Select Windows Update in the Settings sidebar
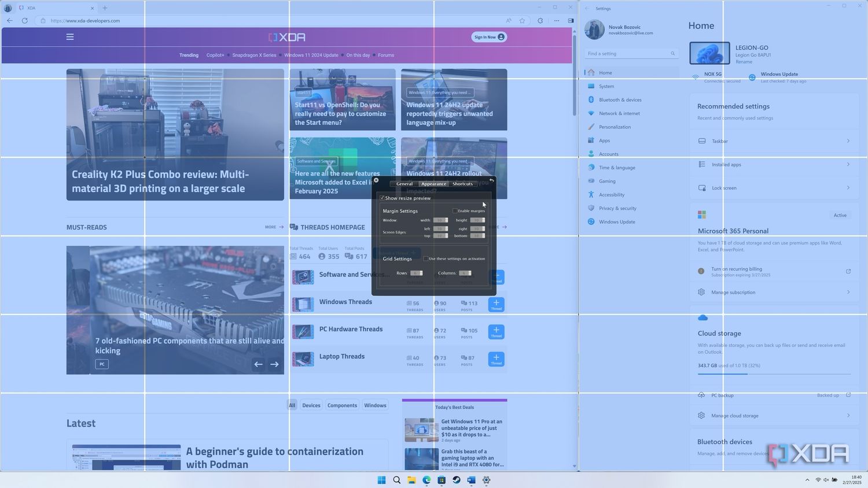 coord(631,222)
